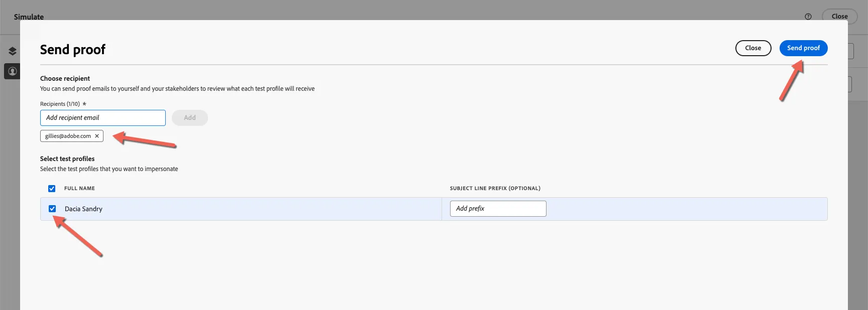This screenshot has height=310, width=868.
Task: Uncheck the Dacia Sandry test profile checkbox
Action: [52, 209]
